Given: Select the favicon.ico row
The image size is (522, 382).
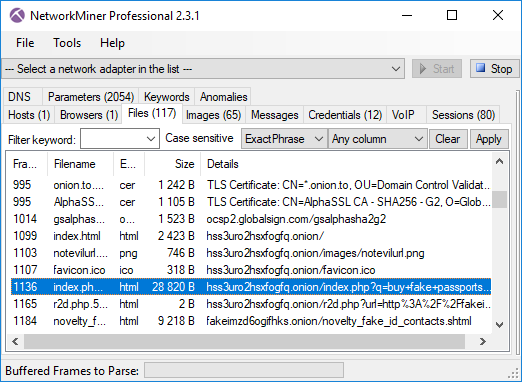Looking at the screenshot, I should pyautogui.click(x=251, y=270).
